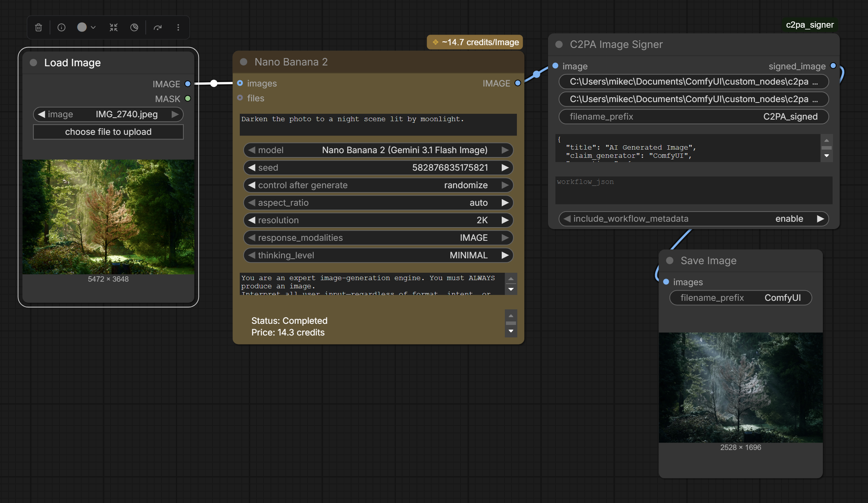Image resolution: width=868 pixels, height=503 pixels.
Task: Click the collapse node arrows icon
Action: click(113, 27)
